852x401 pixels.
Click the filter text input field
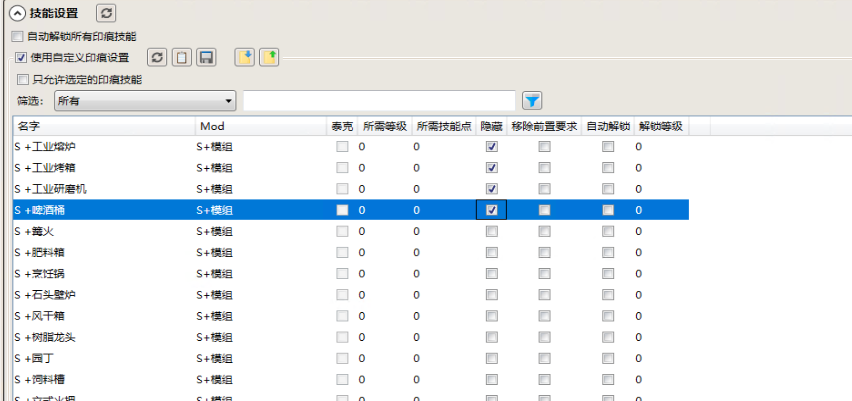379,100
